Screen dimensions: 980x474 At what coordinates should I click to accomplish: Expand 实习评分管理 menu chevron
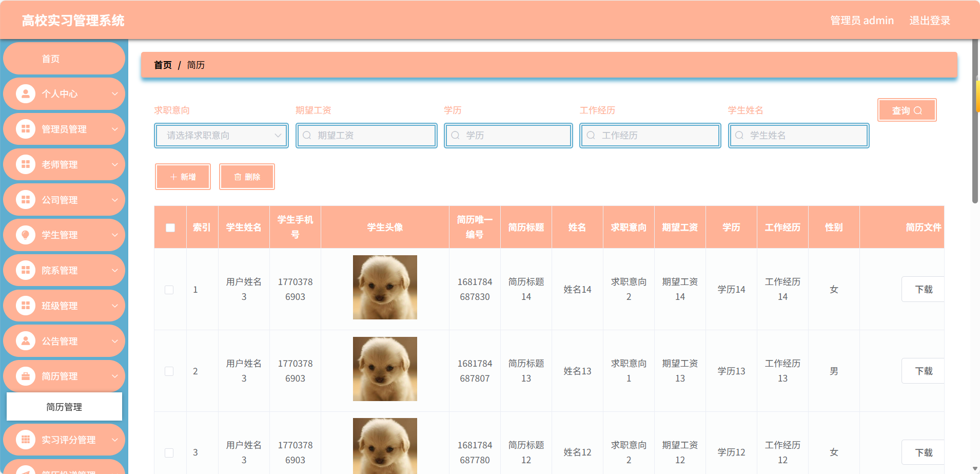tap(115, 440)
